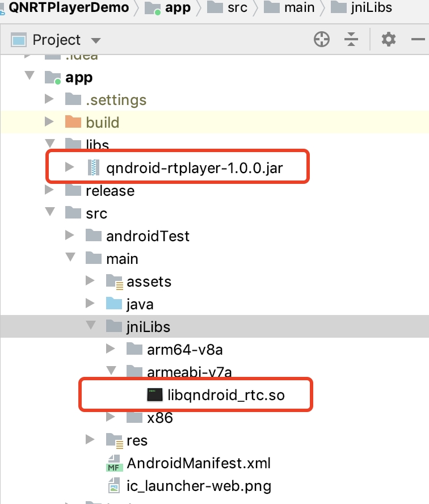Click the qndroid-rtplayer-1.0.0.jar archive icon
The width and height of the screenshot is (429, 504).
coord(93,167)
